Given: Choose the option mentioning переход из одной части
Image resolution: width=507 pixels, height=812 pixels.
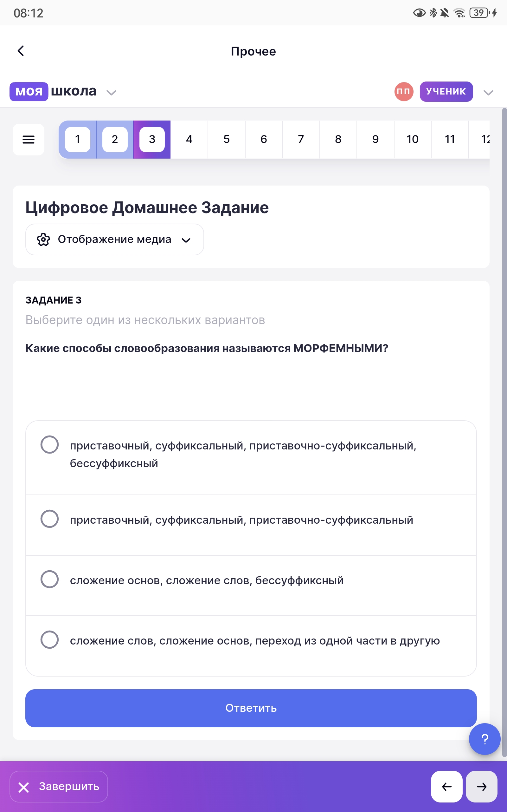Looking at the screenshot, I should (x=50, y=639).
